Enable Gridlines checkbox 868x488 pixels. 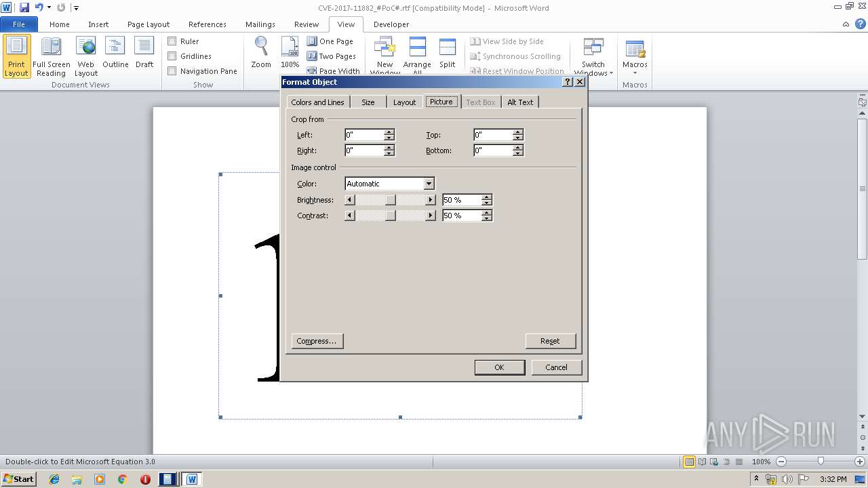click(172, 56)
